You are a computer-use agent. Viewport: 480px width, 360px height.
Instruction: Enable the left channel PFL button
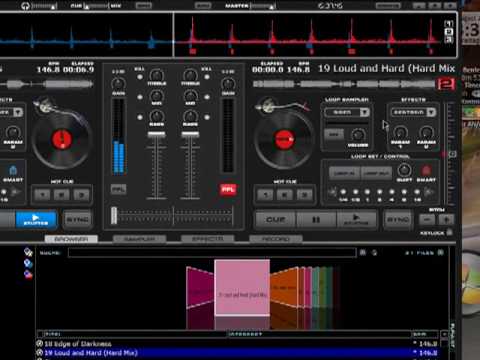coord(118,189)
